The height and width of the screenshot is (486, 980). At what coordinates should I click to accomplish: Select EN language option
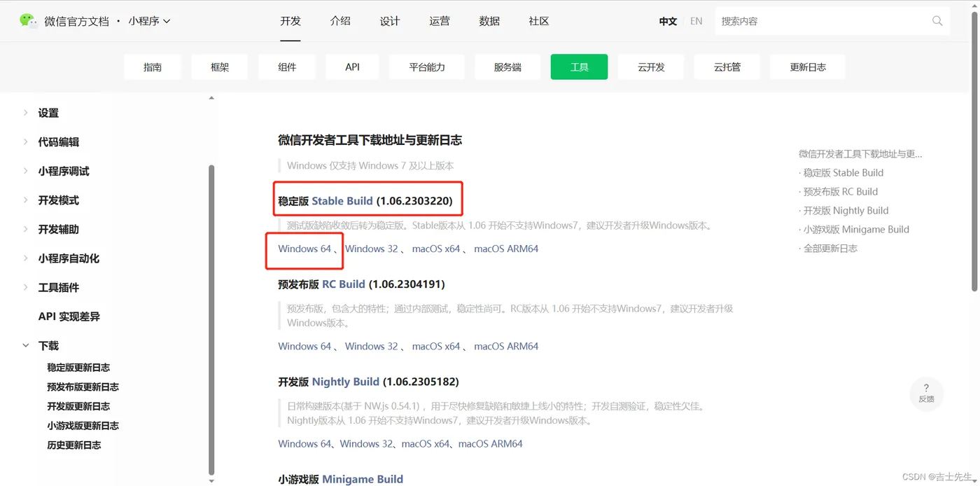coord(696,21)
